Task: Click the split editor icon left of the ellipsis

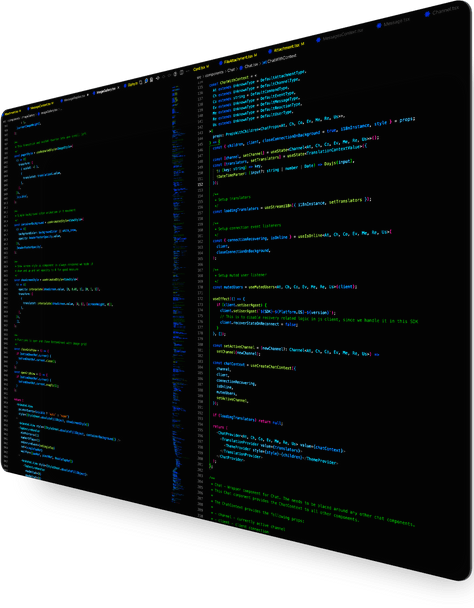Action: (182, 72)
